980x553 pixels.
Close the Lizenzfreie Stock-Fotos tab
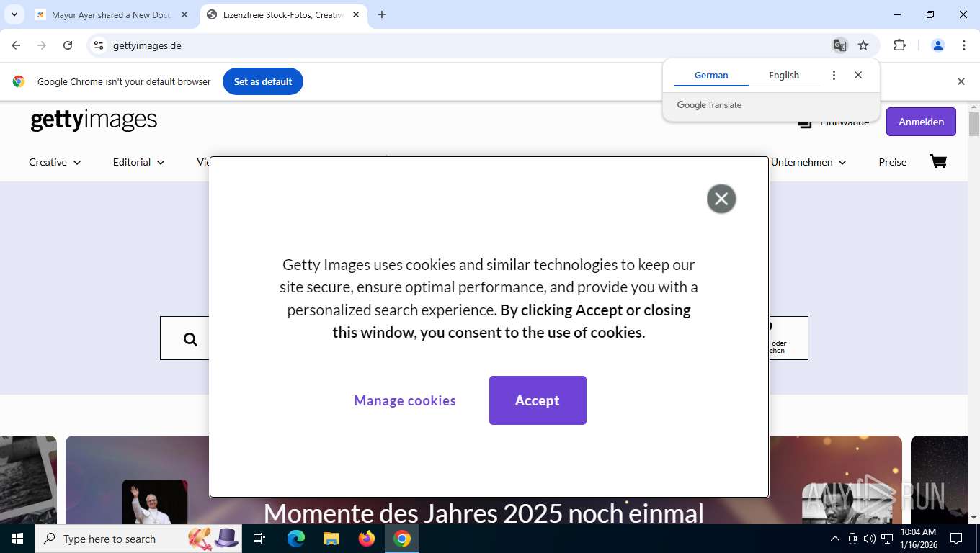pyautogui.click(x=356, y=14)
